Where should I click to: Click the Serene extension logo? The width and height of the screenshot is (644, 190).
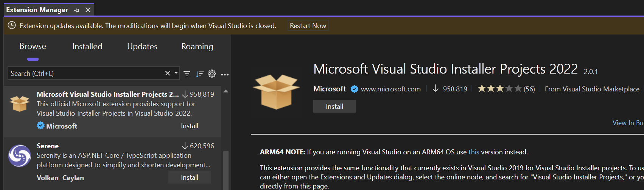[19, 155]
